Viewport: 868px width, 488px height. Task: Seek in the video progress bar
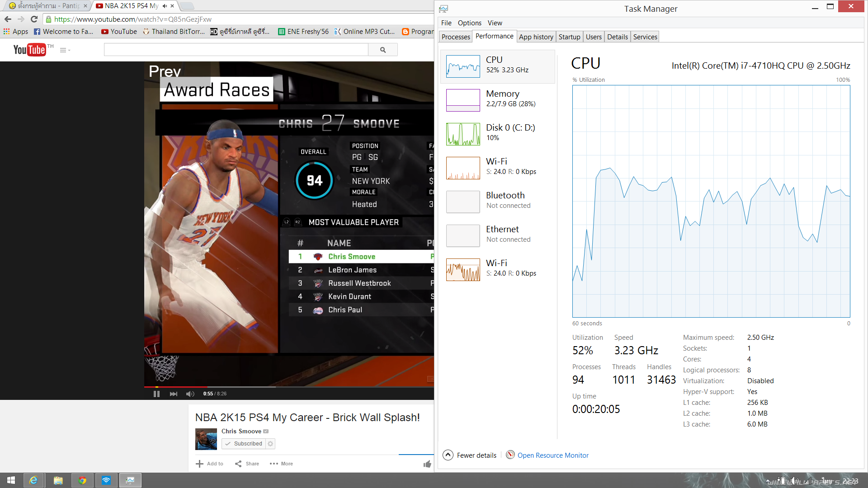[x=289, y=387]
